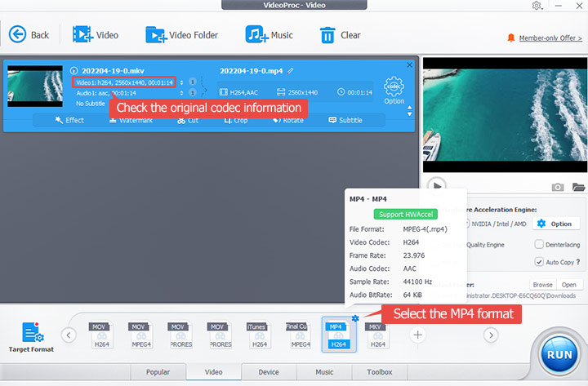Open the output folder button
588x386 pixels.
569,285
